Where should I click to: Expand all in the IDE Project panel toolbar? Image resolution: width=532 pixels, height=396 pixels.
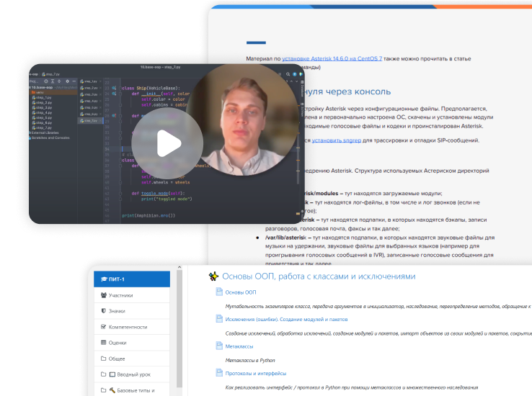tap(53, 81)
